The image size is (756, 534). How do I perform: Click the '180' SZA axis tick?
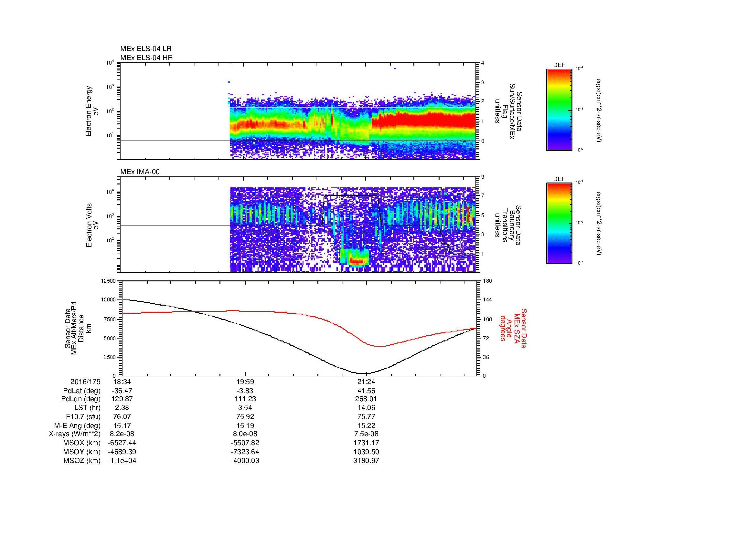[x=488, y=281]
